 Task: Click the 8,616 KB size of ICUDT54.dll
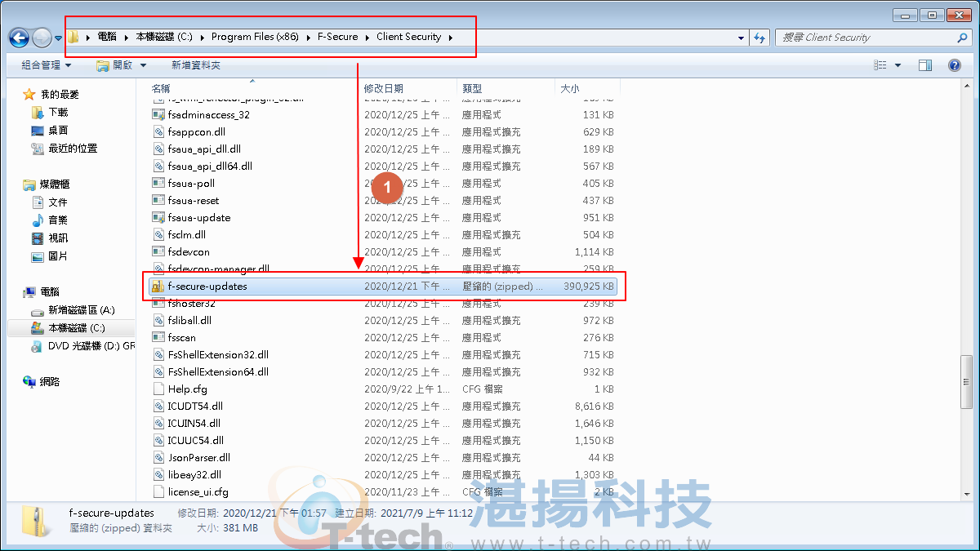(x=594, y=407)
